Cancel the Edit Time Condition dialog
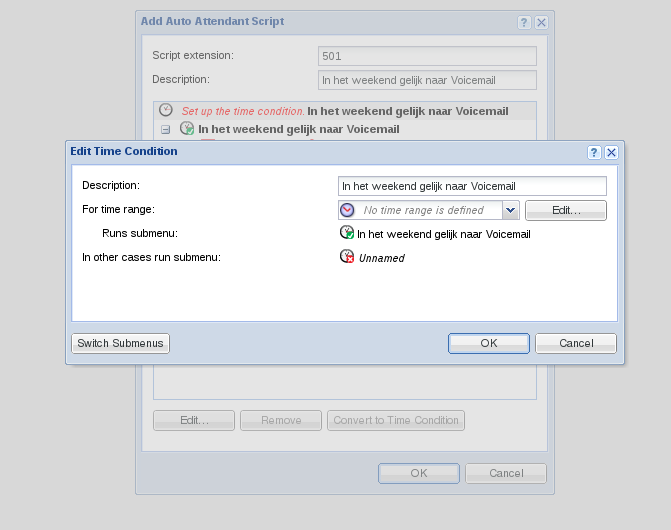This screenshot has width=671, height=530. click(576, 343)
